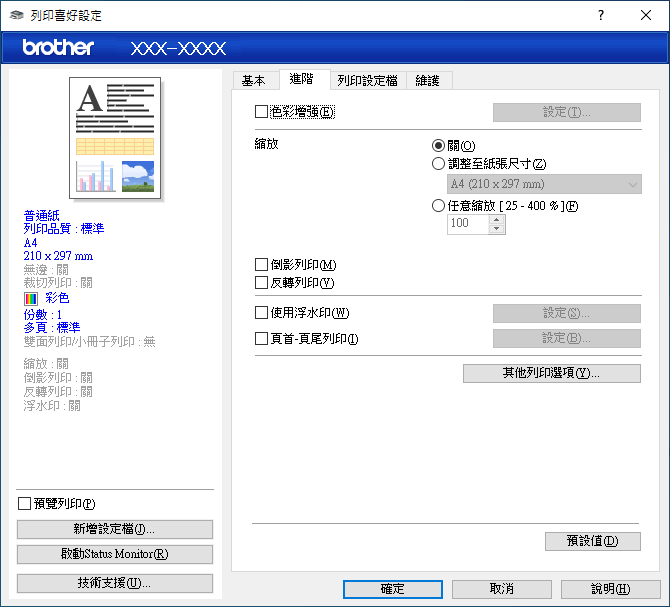Tick the 使用浮水印 checkbox

262,314
